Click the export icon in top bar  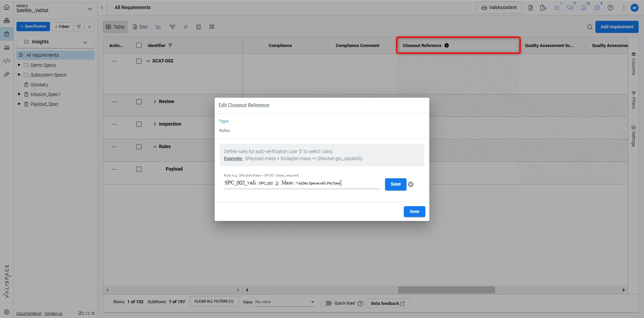543,8
